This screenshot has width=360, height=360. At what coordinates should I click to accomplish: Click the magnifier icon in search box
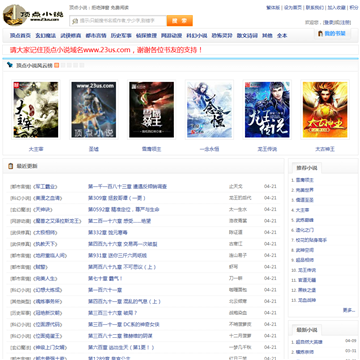75,21
